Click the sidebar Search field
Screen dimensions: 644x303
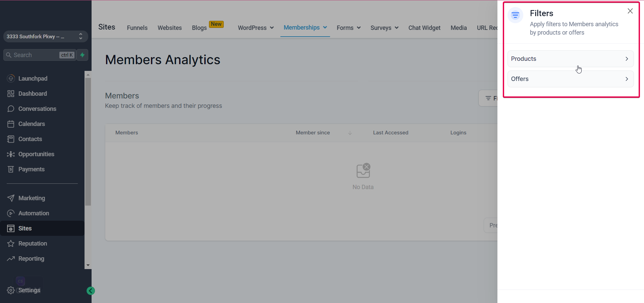[40, 55]
